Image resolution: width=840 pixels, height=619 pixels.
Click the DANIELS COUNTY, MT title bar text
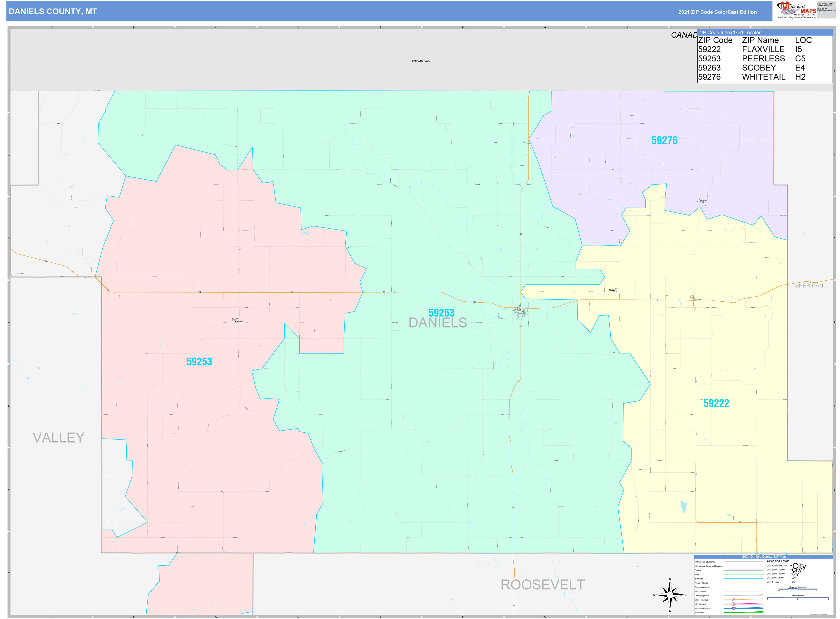52,12
